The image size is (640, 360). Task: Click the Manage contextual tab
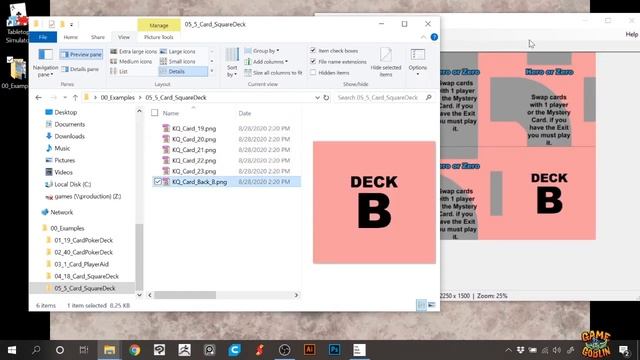click(x=159, y=25)
